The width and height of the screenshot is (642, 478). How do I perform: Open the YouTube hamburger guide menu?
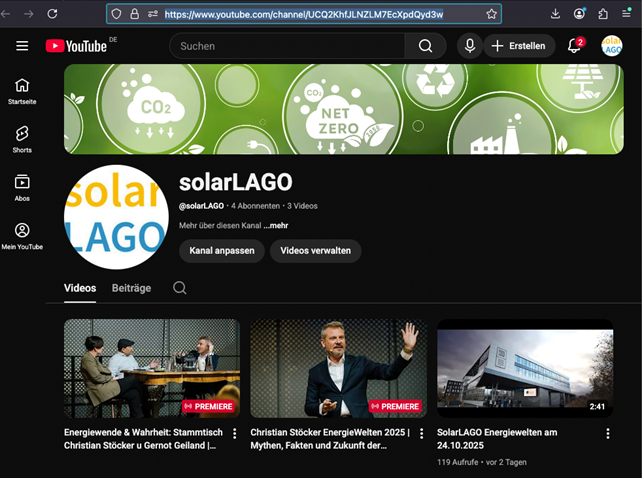(x=22, y=46)
